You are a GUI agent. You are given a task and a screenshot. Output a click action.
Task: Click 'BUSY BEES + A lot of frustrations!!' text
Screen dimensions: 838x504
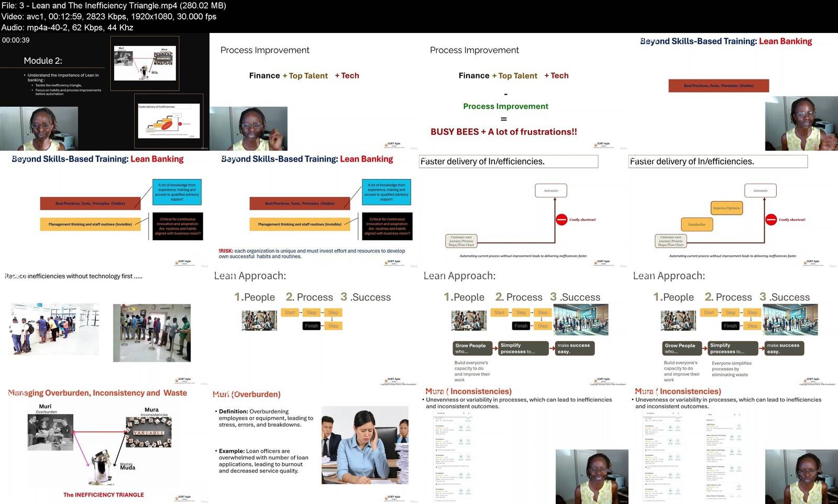[504, 132]
